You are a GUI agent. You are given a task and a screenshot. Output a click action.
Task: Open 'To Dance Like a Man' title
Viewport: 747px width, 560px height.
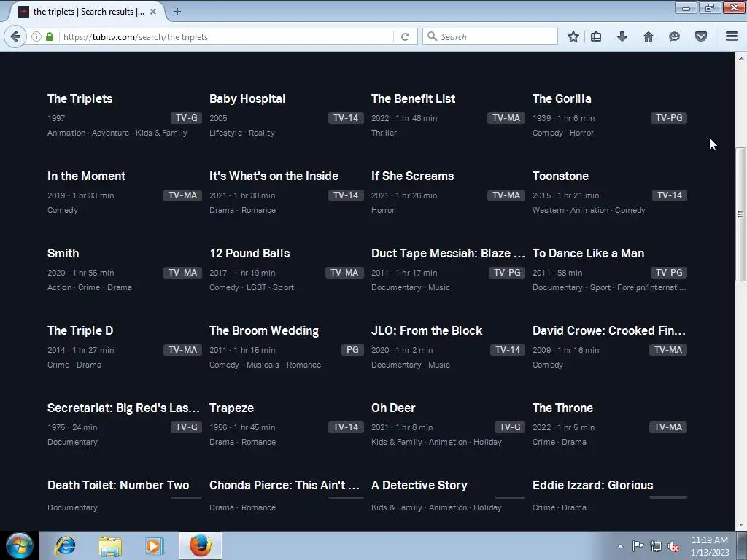point(589,253)
